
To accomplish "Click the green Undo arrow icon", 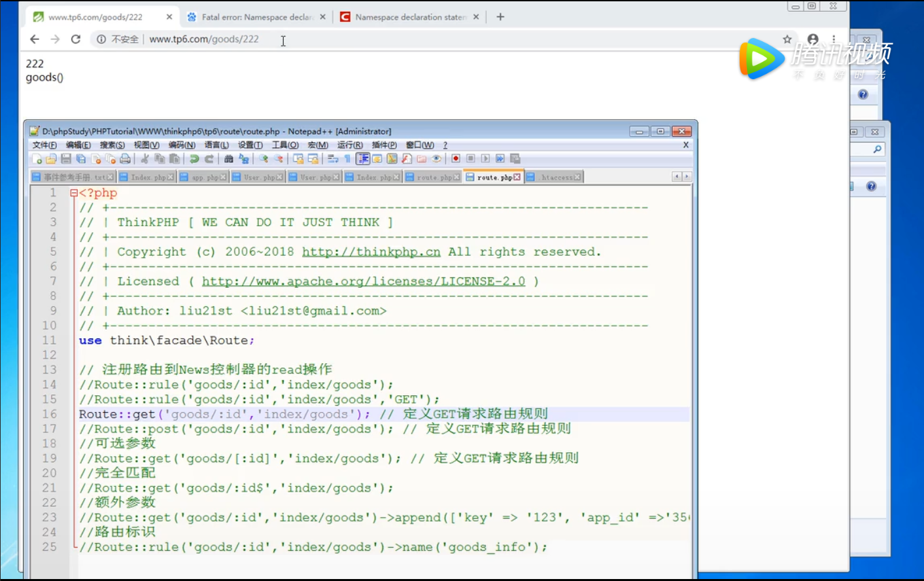I will 194,159.
